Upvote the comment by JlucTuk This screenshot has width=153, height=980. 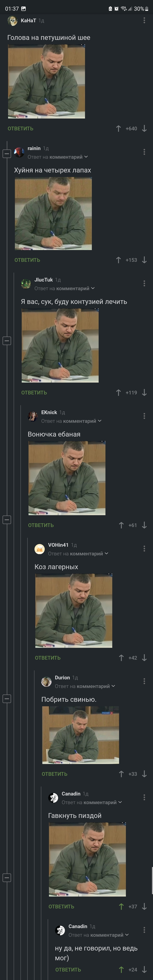point(118,393)
